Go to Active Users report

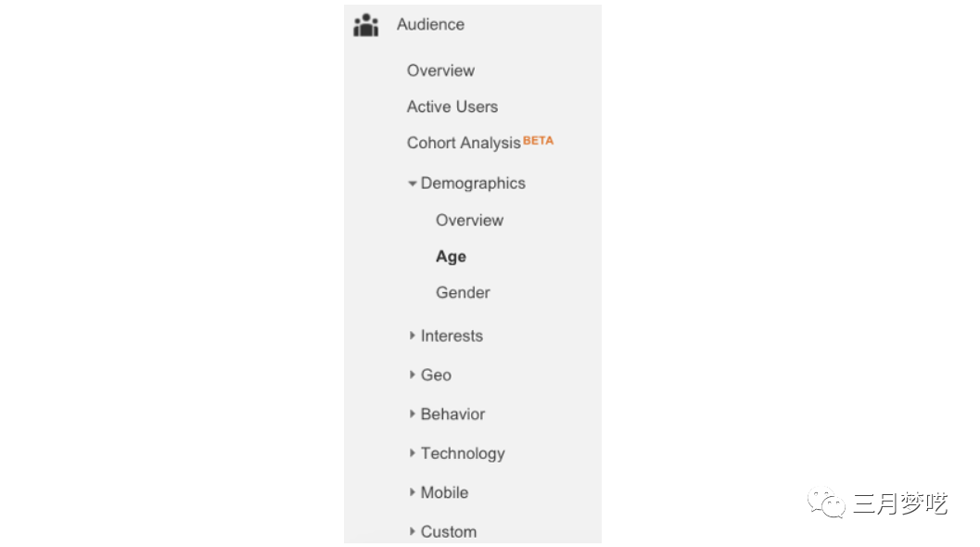click(x=452, y=107)
